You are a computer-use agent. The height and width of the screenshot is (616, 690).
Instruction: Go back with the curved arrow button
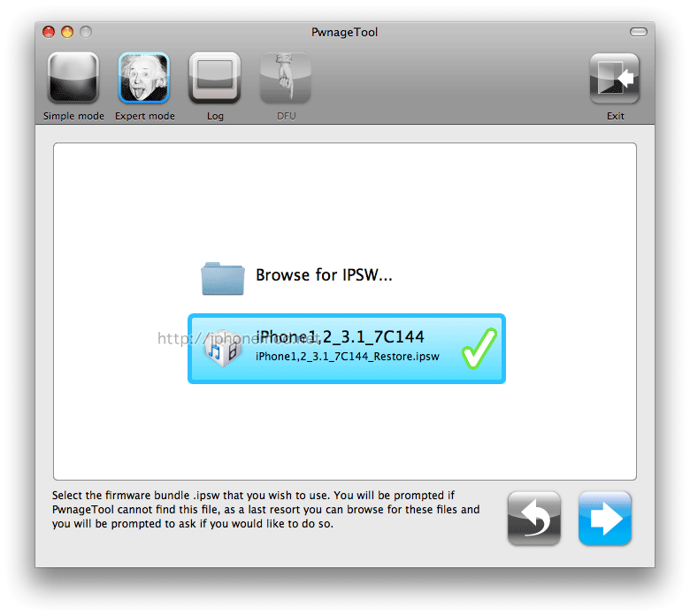tap(534, 519)
